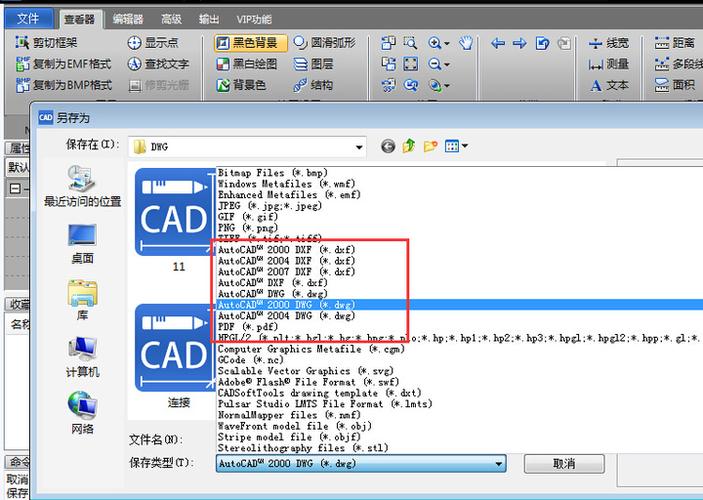Open the 图层 layers panel
Image resolution: width=703 pixels, height=500 pixels.
[313, 64]
